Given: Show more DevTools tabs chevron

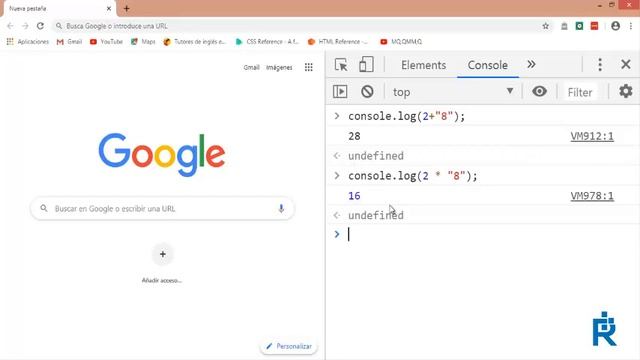Looking at the screenshot, I should pyautogui.click(x=531, y=64).
